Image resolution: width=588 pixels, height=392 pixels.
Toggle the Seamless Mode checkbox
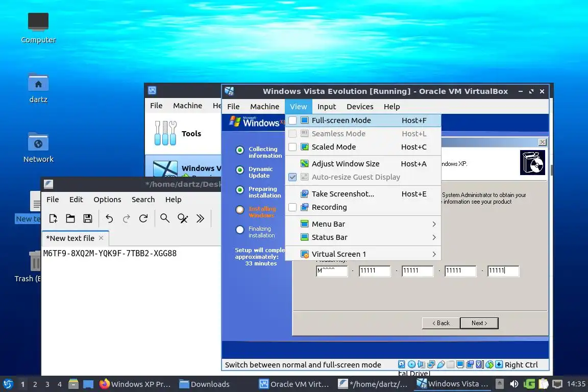coord(292,134)
